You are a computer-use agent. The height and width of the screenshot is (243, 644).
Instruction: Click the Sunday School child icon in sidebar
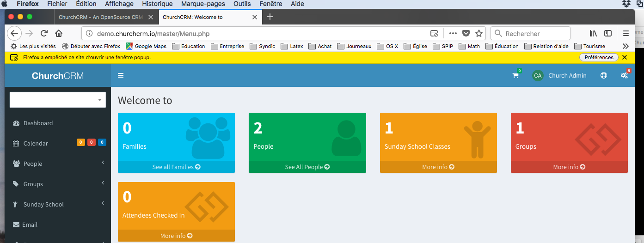tap(15, 204)
